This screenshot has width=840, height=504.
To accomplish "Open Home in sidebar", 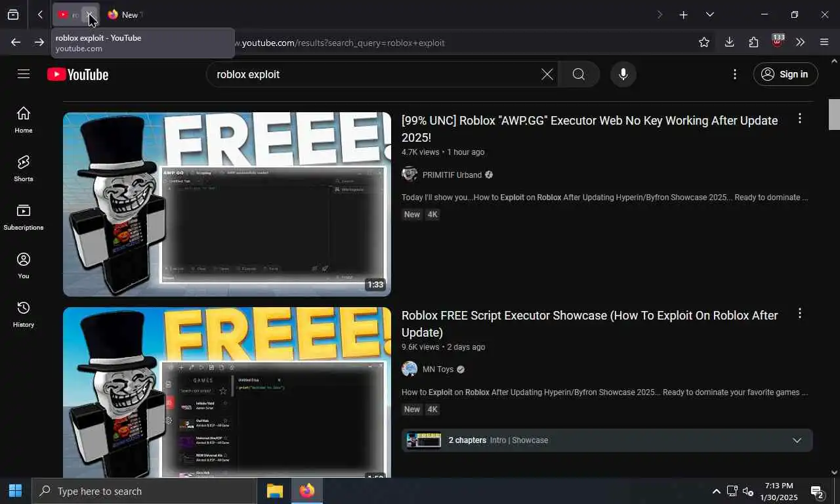I will [x=24, y=120].
